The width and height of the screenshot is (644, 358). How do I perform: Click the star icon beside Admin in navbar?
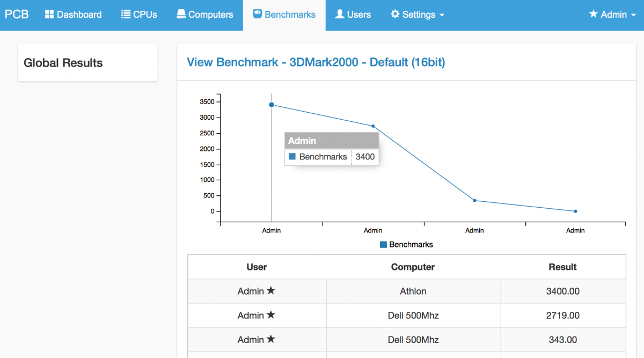coord(593,14)
